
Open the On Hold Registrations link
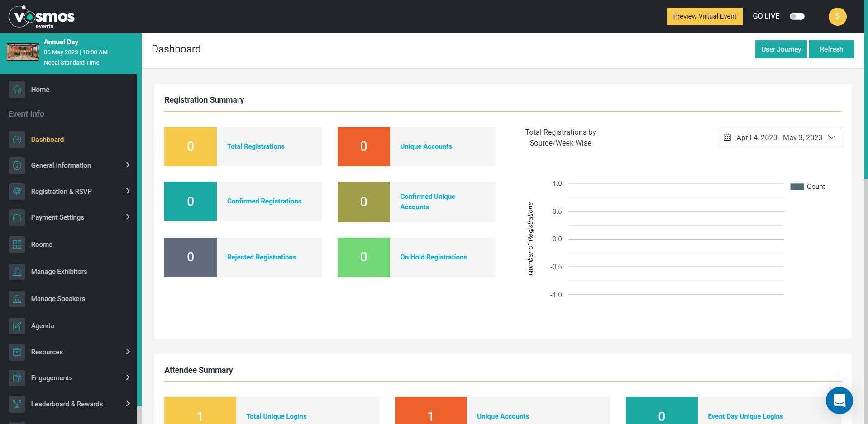(434, 257)
